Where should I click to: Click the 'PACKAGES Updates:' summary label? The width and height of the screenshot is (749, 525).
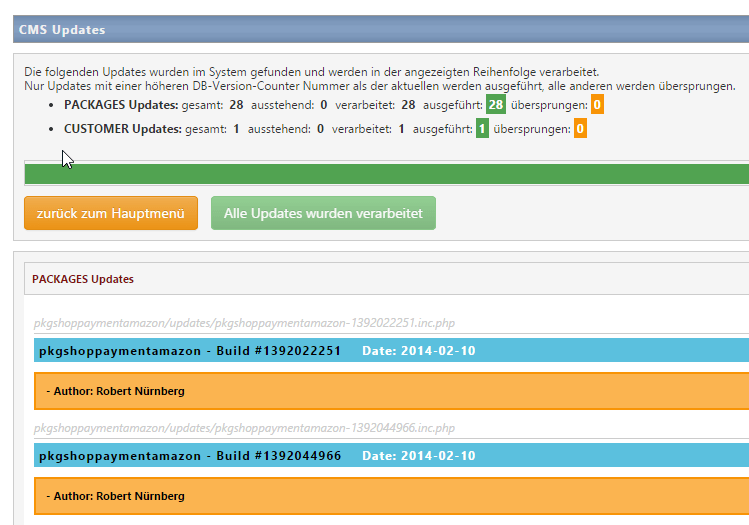tap(122, 105)
